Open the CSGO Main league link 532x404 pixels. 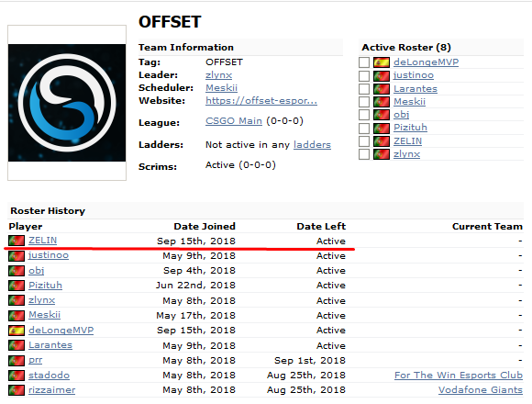[234, 121]
